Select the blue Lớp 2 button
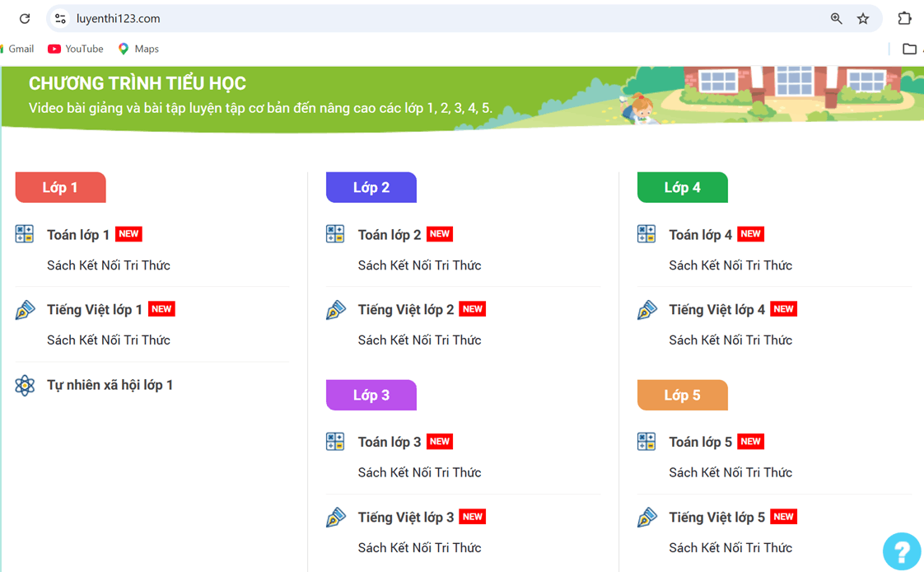This screenshot has width=924, height=572. 371,188
